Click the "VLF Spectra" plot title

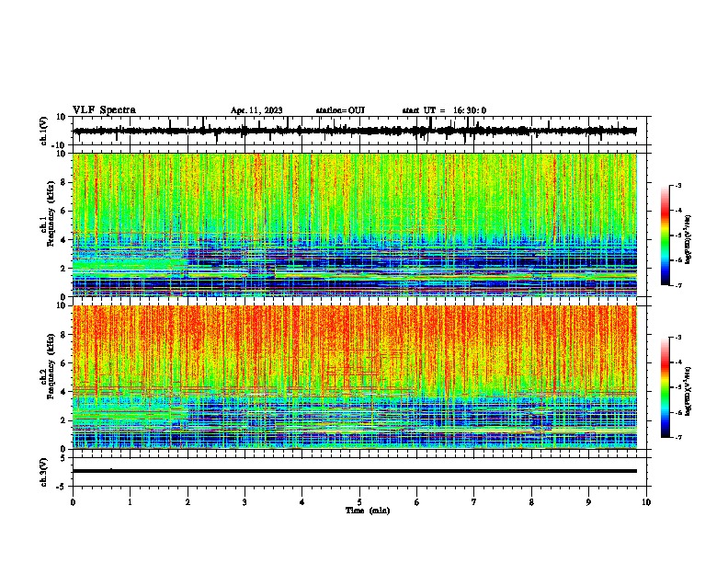tap(104, 110)
